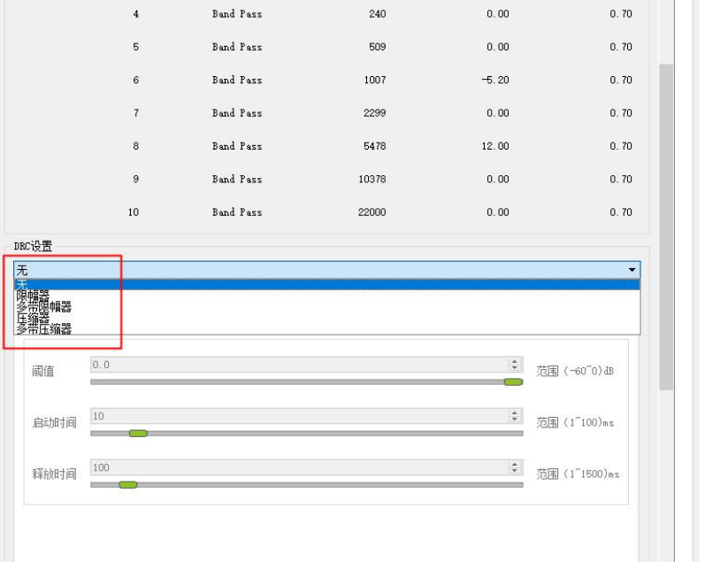Select the Band Pass type in row 7

237,113
